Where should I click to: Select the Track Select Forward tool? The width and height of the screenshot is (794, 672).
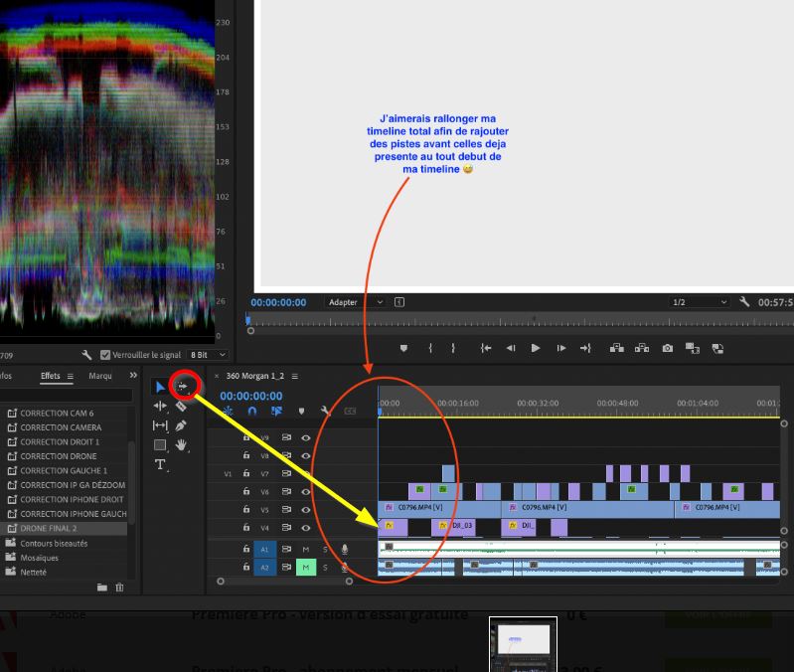[x=182, y=387]
